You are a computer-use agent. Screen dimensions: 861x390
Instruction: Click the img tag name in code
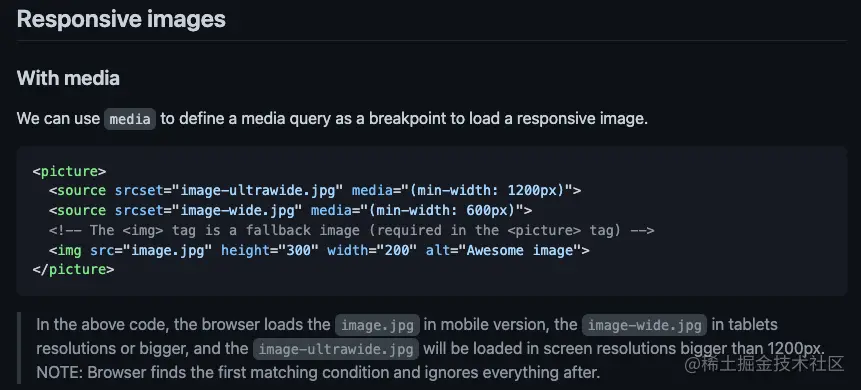(69, 250)
